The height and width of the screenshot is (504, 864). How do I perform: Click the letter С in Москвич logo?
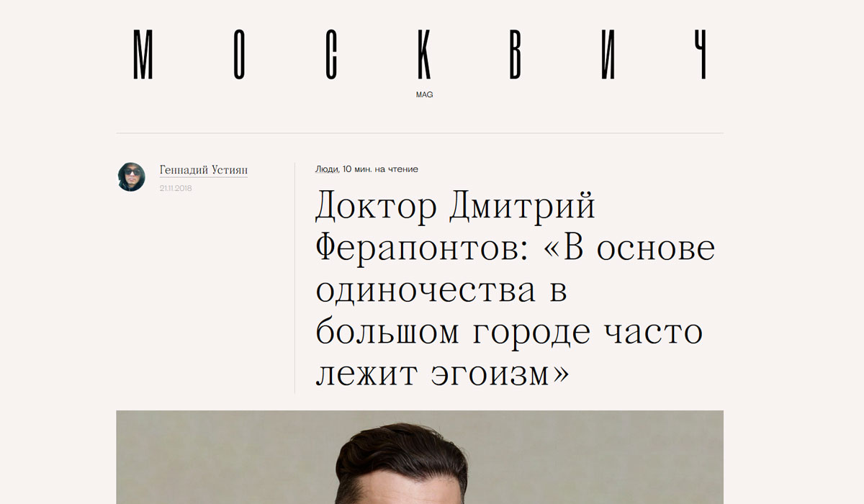[x=332, y=55]
